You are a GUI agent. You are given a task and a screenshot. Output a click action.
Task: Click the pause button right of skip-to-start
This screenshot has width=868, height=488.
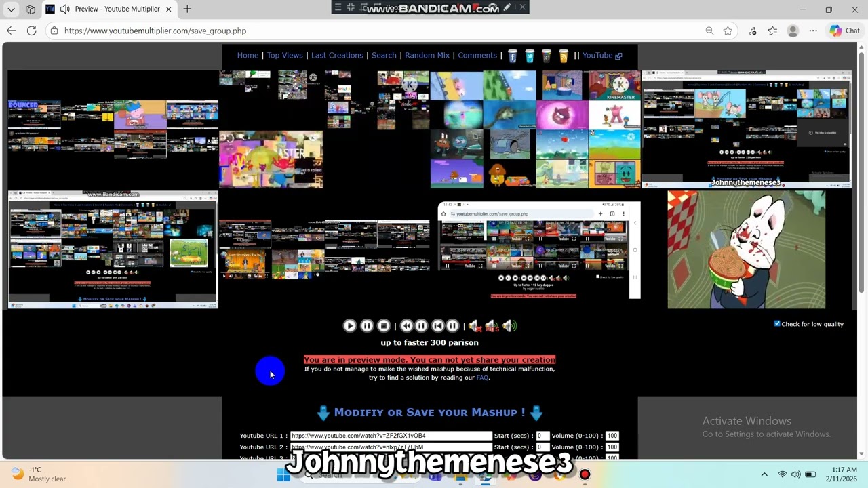pos(452,326)
